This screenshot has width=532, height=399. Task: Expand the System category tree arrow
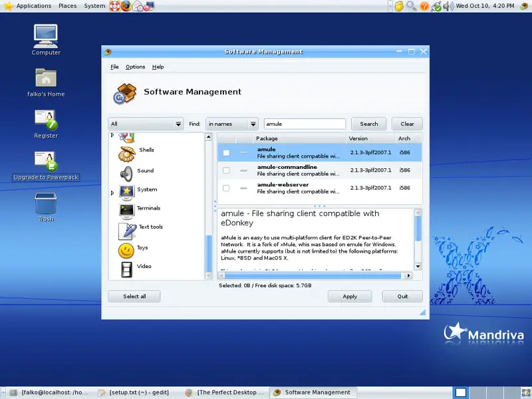click(x=112, y=193)
